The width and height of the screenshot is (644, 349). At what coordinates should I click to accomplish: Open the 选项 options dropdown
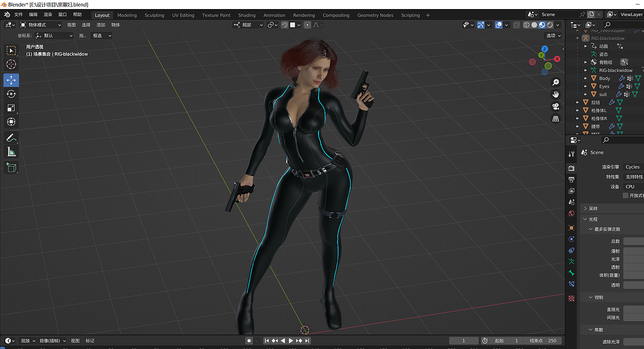553,36
